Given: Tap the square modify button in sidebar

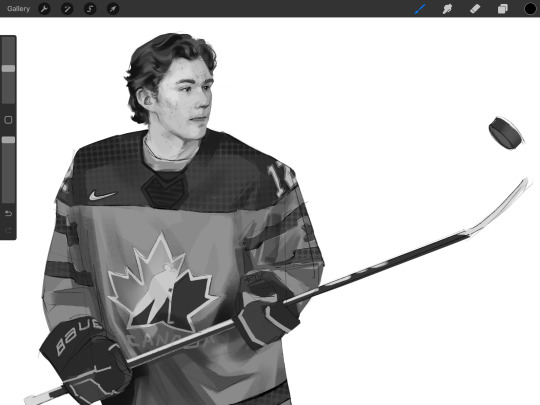Looking at the screenshot, I should [x=8, y=120].
